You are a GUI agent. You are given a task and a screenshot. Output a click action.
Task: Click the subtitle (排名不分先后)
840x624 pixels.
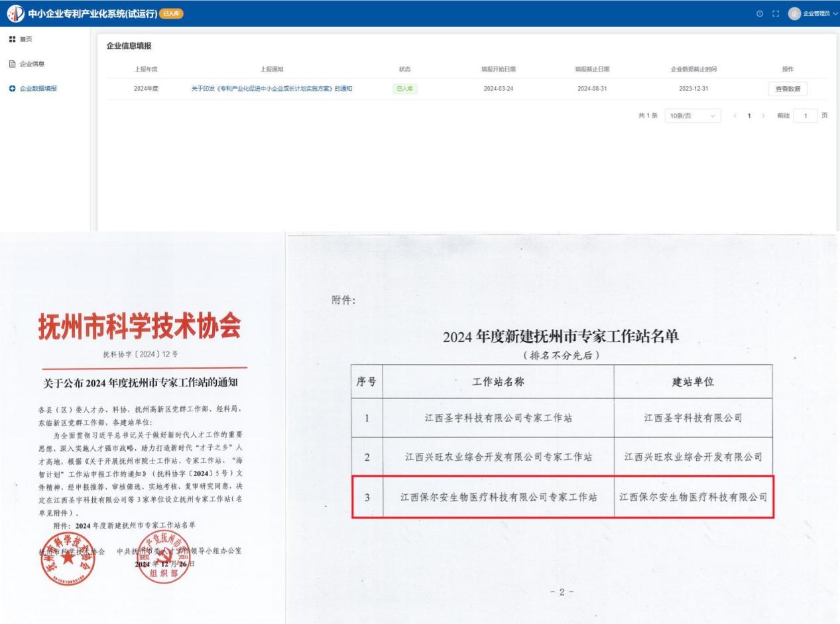[x=561, y=355]
